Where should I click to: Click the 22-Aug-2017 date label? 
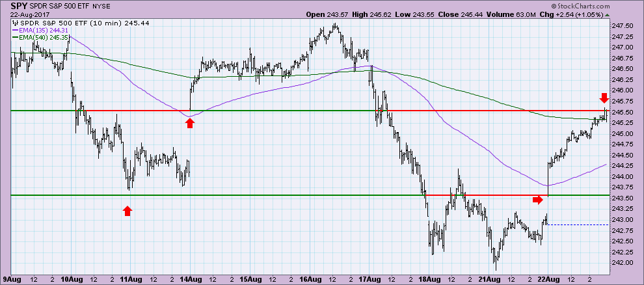[29, 14]
